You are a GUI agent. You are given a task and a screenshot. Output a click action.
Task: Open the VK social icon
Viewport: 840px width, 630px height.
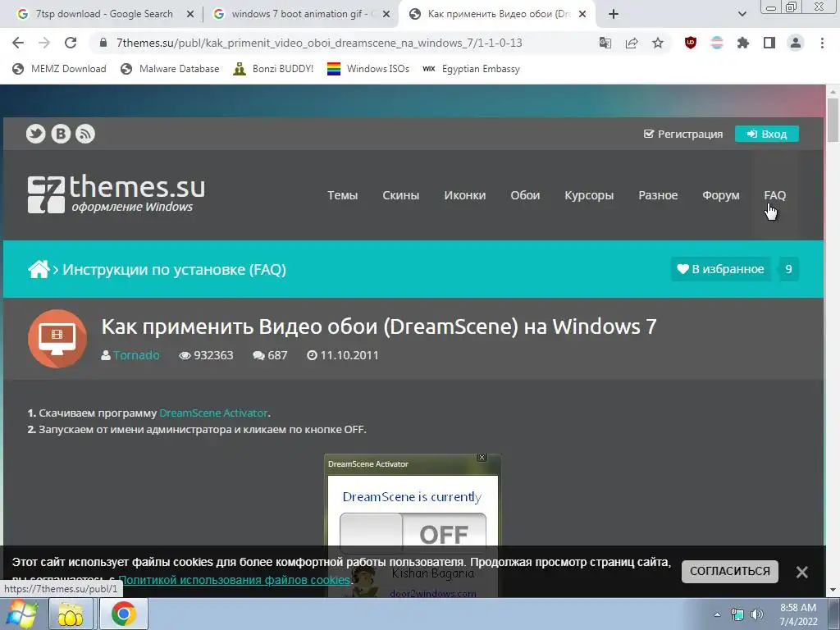[x=61, y=134]
